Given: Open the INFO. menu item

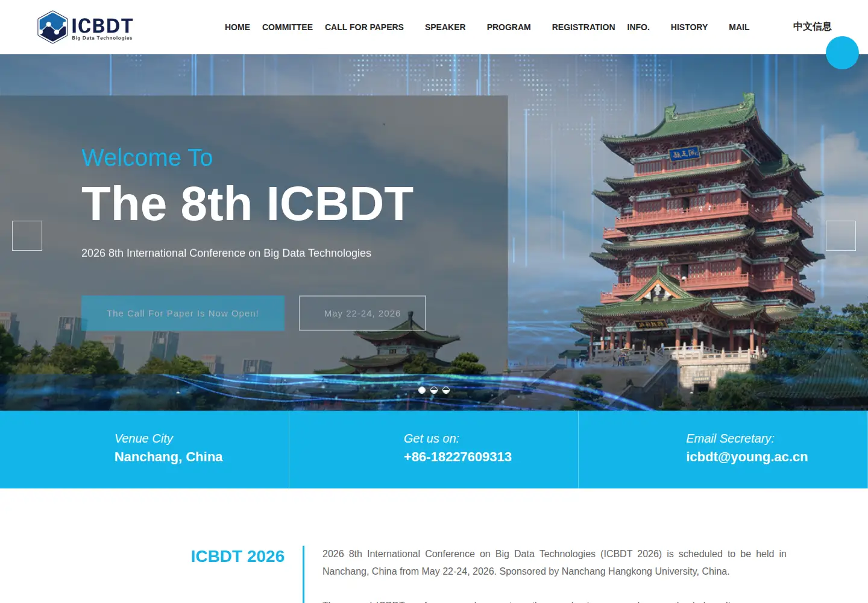Looking at the screenshot, I should click(638, 27).
